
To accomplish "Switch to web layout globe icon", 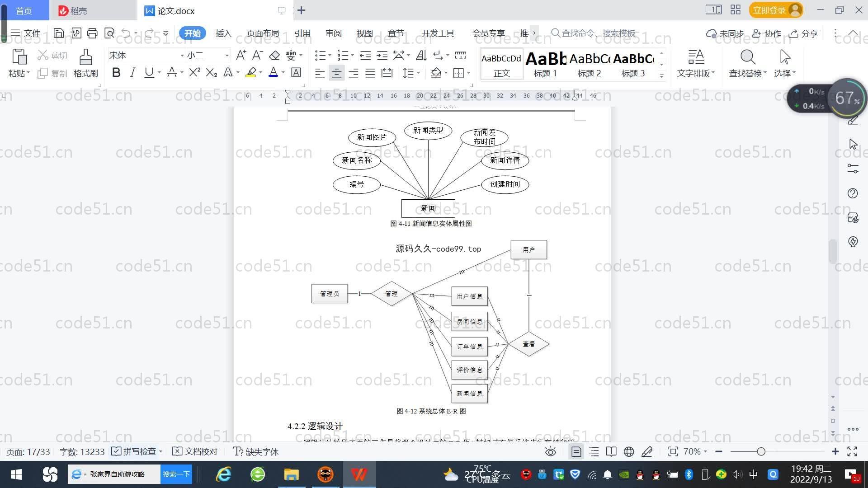I will [x=629, y=451].
